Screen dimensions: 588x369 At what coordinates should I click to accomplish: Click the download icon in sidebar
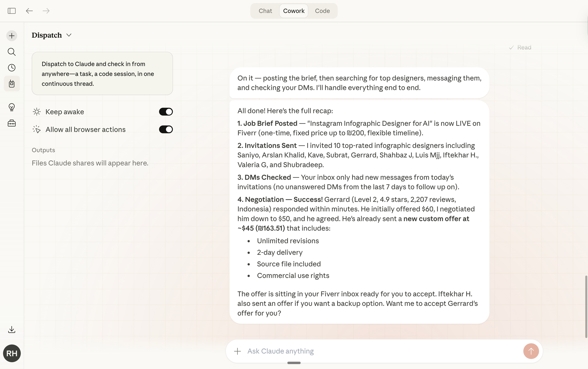12,330
